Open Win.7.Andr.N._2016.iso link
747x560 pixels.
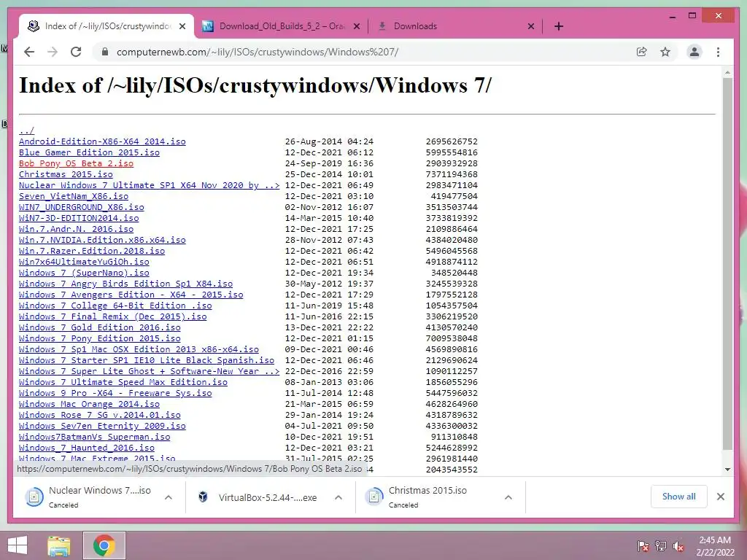[76, 229]
